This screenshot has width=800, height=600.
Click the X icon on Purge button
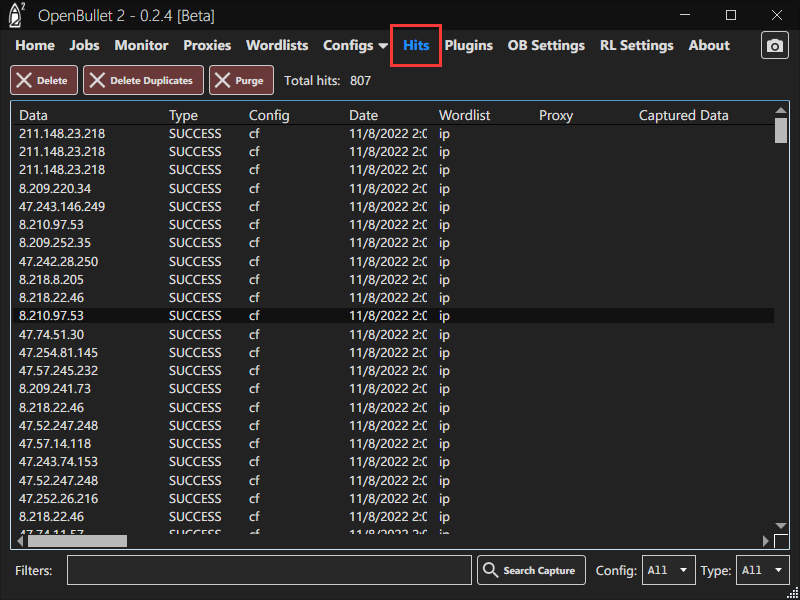(x=223, y=81)
